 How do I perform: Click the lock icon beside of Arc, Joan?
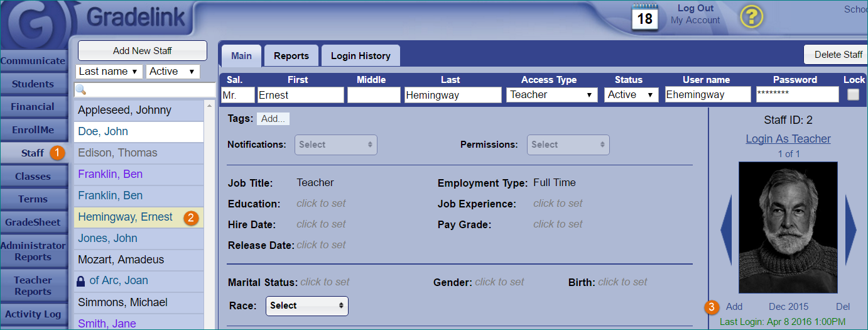(x=80, y=282)
